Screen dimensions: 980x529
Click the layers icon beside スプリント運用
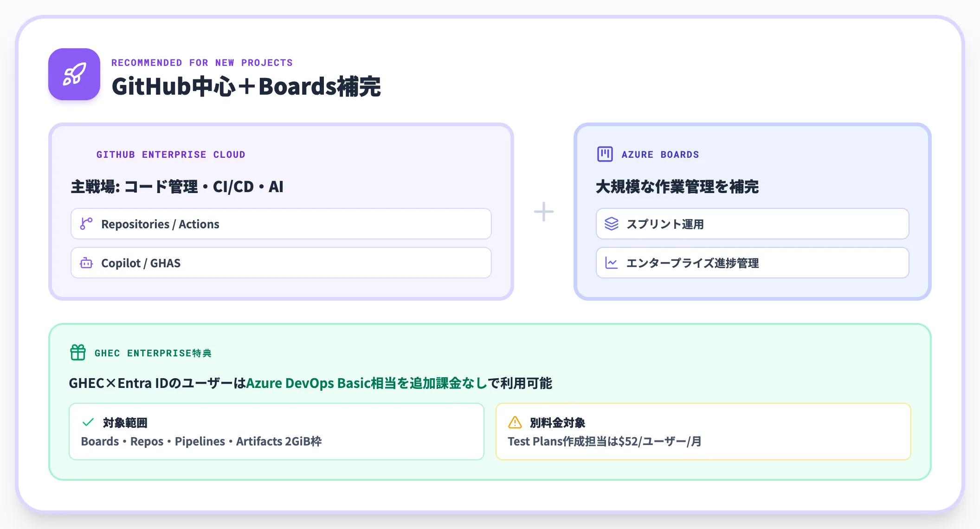pyautogui.click(x=612, y=224)
